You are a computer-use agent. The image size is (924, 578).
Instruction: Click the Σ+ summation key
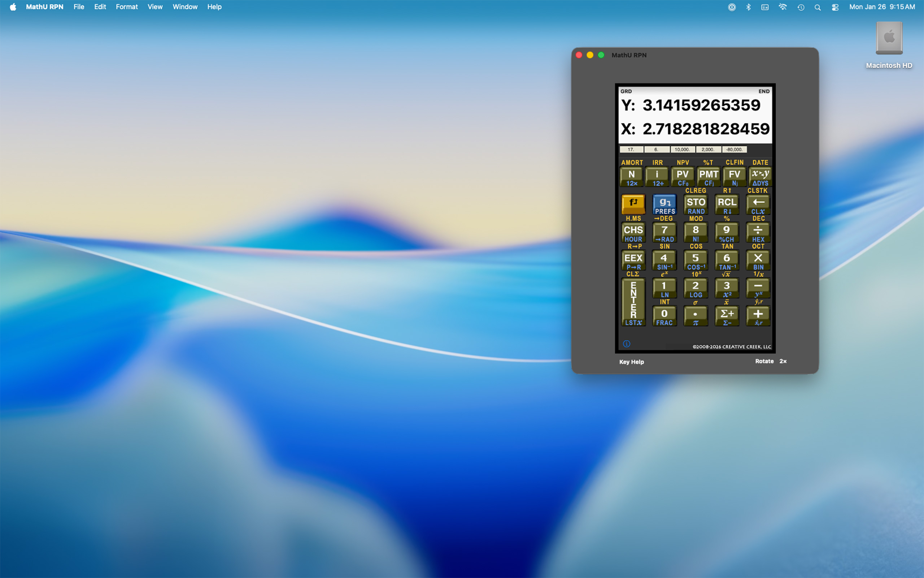coord(727,316)
